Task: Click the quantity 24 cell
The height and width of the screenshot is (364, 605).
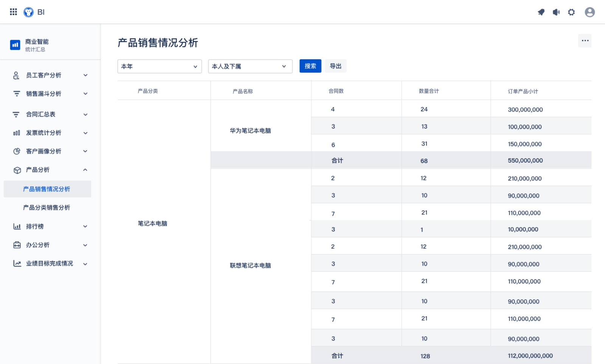Action: [424, 109]
